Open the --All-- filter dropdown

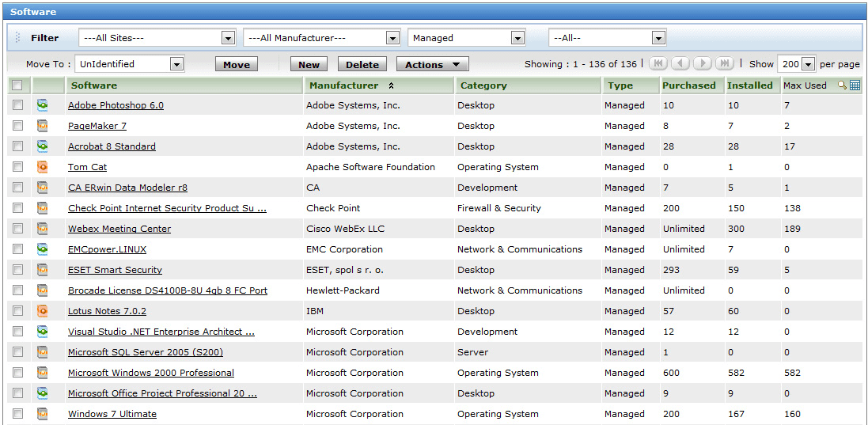pos(607,38)
